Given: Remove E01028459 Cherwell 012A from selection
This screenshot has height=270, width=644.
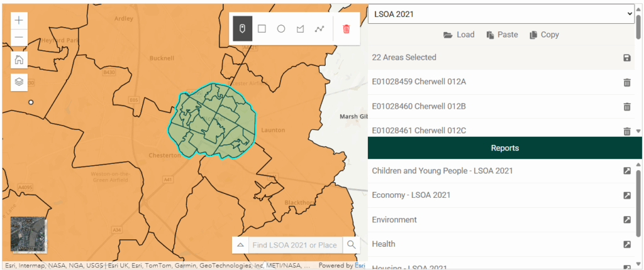Looking at the screenshot, I should 626,82.
